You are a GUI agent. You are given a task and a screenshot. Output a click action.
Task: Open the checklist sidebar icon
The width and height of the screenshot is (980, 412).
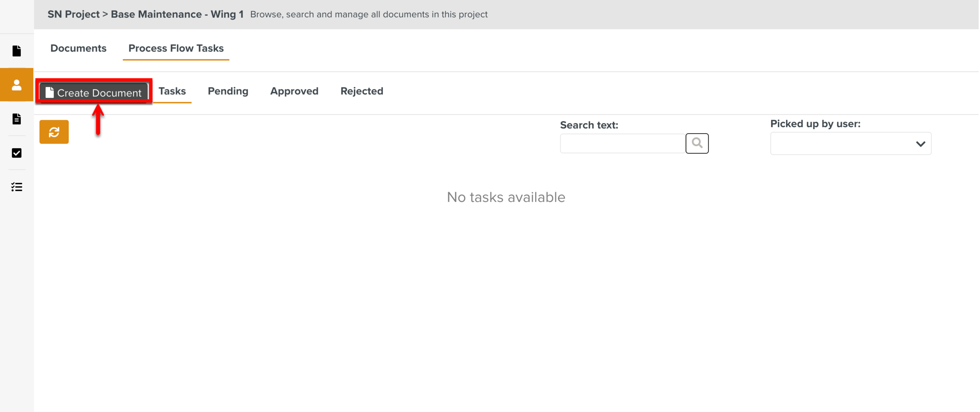pos(16,187)
